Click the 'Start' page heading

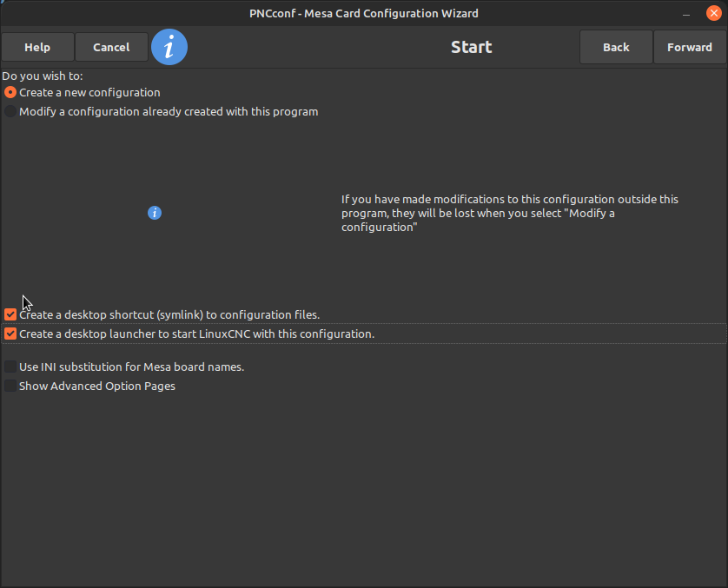(x=471, y=47)
